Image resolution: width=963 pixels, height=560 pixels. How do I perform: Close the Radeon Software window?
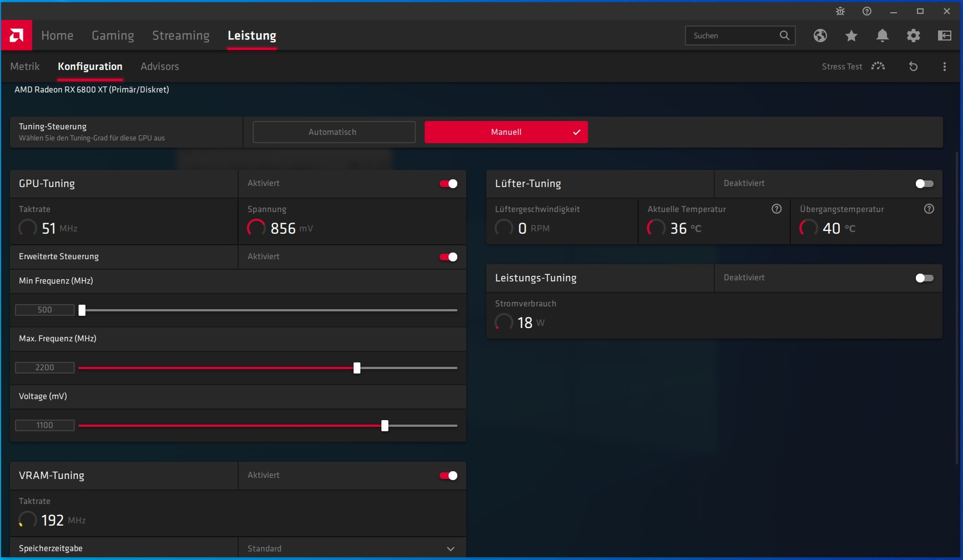[947, 11]
